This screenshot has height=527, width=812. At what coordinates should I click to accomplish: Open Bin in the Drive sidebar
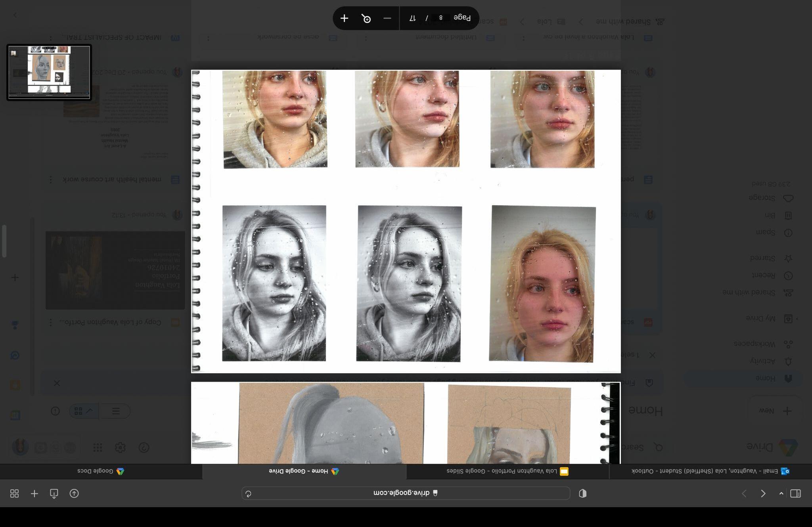778,215
